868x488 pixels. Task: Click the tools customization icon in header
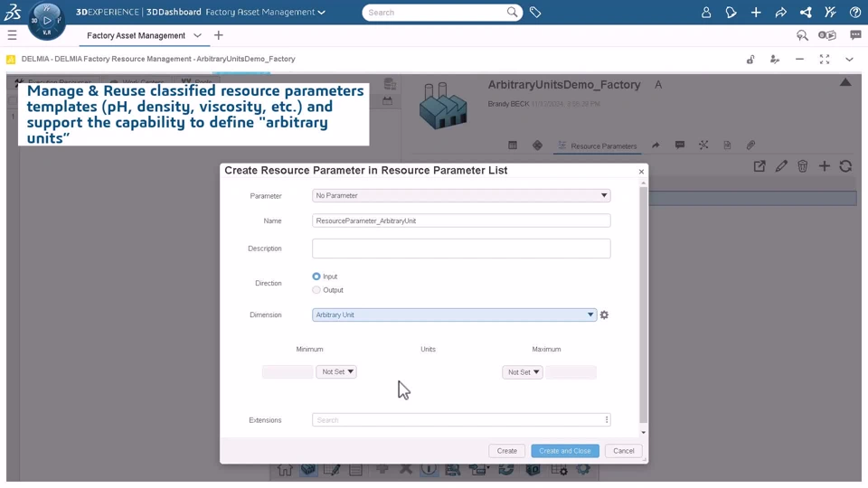830,12
